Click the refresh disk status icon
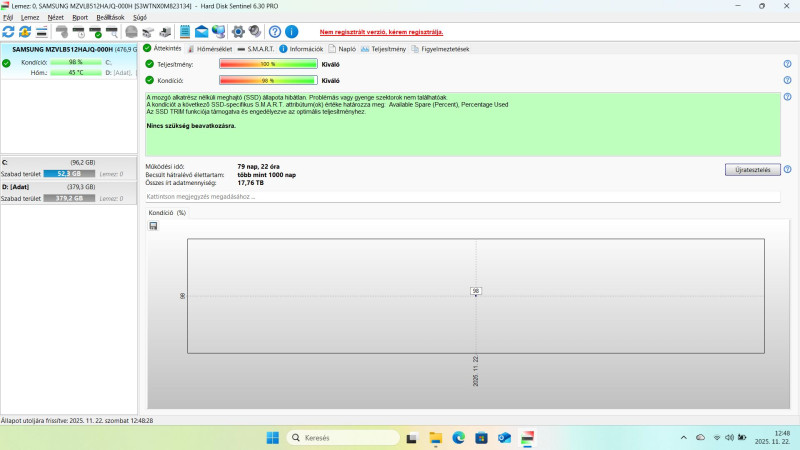Screen dimensions: 800x450 coord(8,32)
